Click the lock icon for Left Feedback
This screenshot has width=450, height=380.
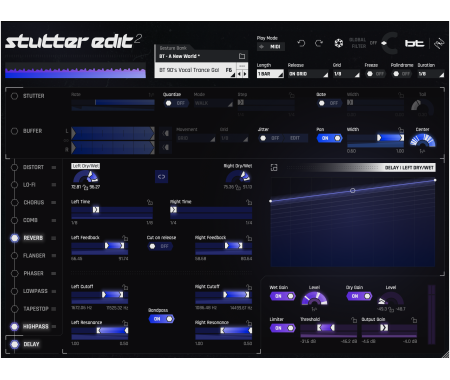(x=125, y=238)
